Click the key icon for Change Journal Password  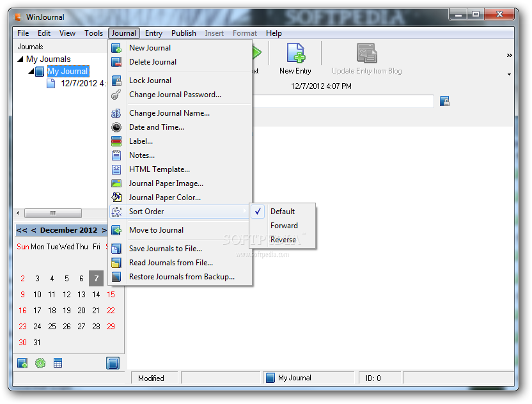pyautogui.click(x=116, y=95)
